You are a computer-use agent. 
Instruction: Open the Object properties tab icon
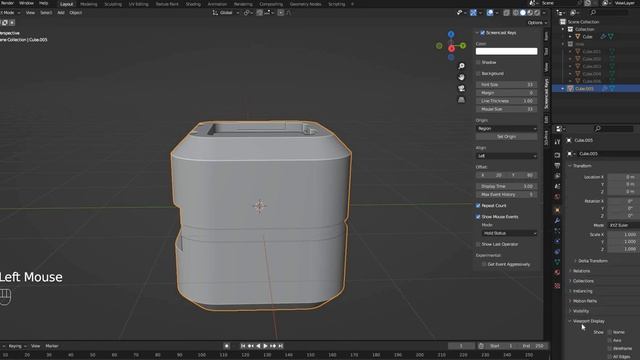point(557,210)
